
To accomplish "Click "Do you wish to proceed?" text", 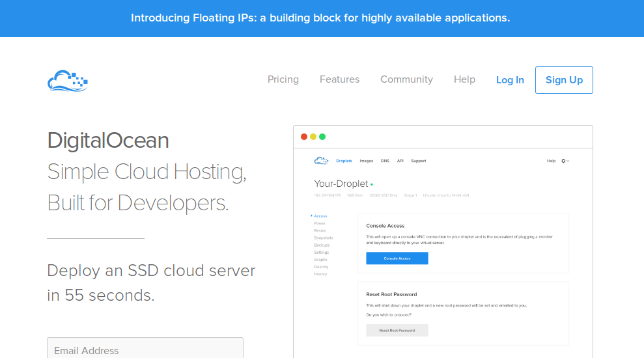I will coord(389,315).
